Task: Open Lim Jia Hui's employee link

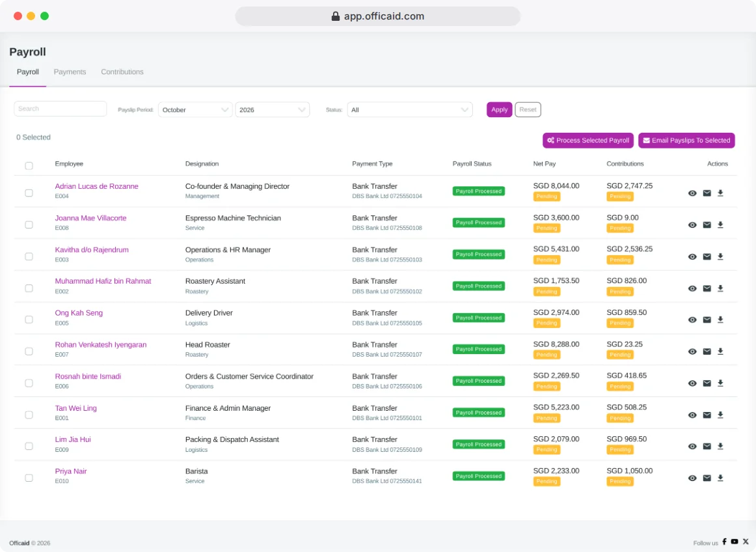Action: pos(73,439)
